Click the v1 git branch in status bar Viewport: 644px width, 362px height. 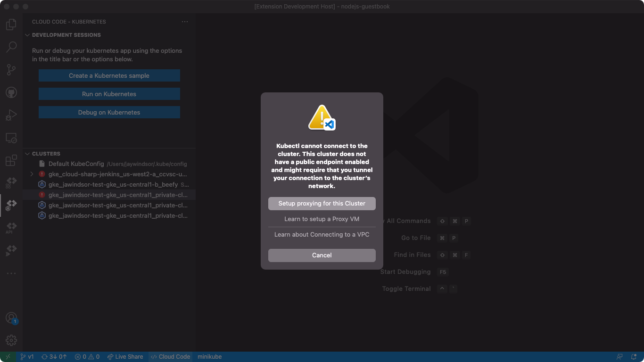pyautogui.click(x=27, y=357)
